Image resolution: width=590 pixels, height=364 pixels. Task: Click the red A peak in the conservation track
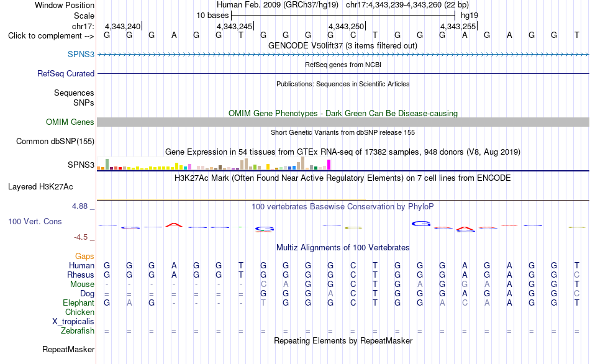174,225
